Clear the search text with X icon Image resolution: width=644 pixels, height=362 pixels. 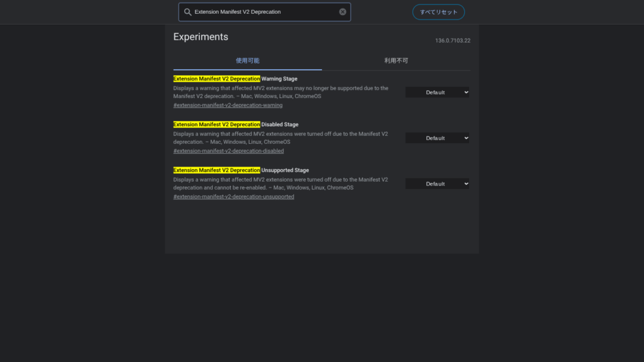343,12
